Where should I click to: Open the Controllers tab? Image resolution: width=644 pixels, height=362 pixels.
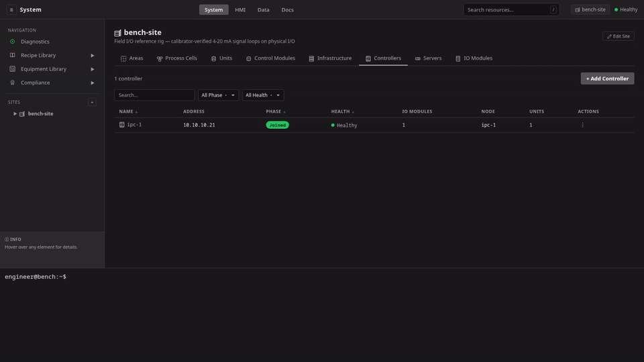coord(383,58)
